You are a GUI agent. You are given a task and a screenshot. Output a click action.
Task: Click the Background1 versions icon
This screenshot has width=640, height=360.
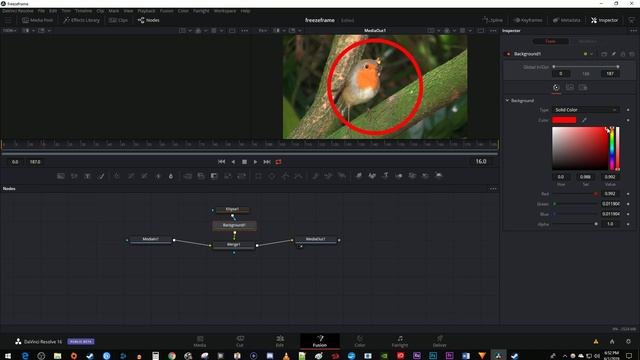pyautogui.click(x=604, y=54)
